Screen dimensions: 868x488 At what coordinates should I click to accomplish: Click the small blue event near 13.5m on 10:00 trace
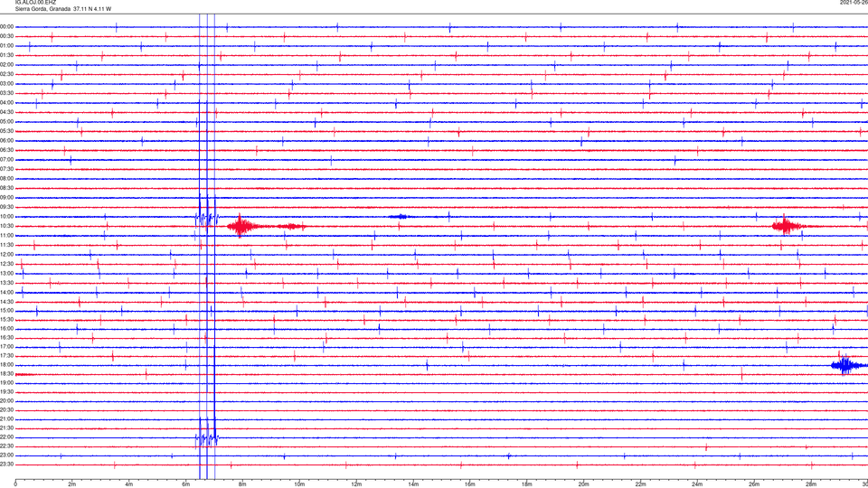399,217
